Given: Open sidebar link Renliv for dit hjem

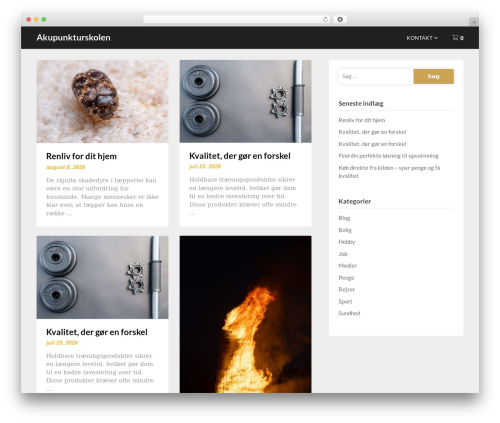Looking at the screenshot, I should (362, 120).
